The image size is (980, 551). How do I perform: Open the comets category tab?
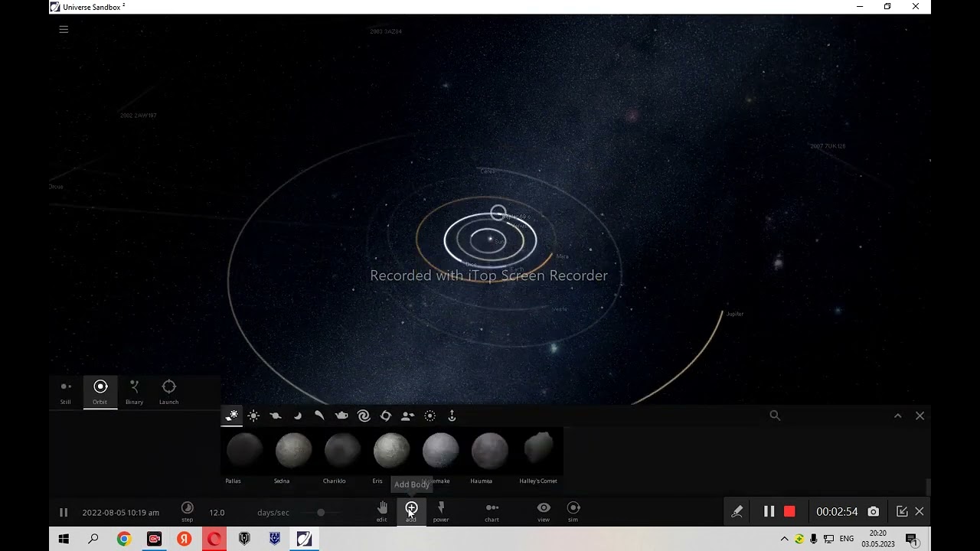tap(319, 416)
